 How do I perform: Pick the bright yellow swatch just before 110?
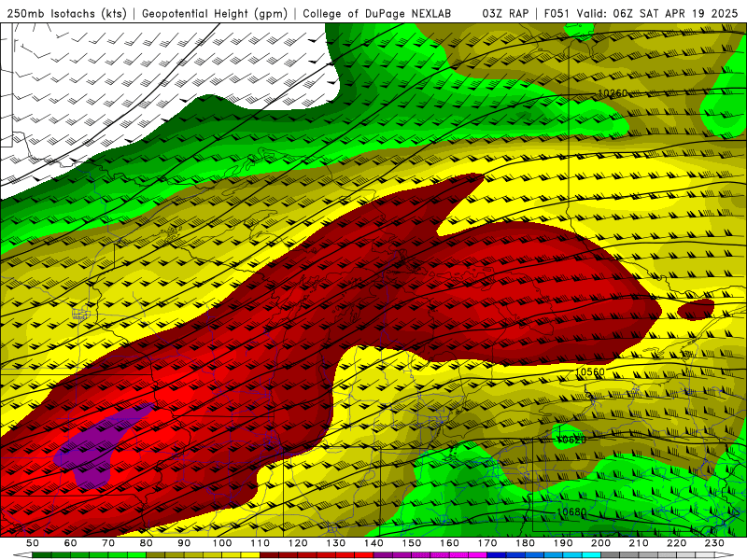point(250,554)
